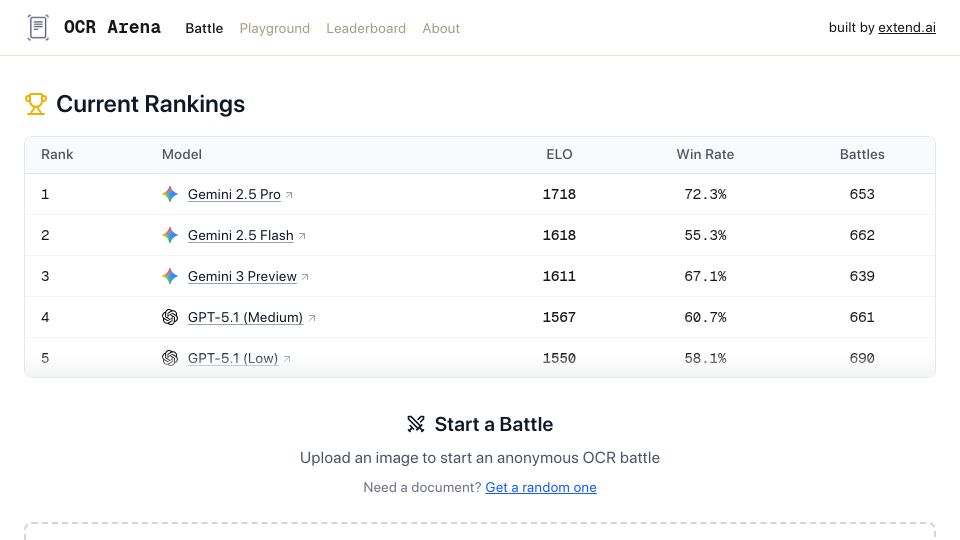Click the OCR Arena document logo icon
This screenshot has width=960, height=540.
pyautogui.click(x=38, y=28)
